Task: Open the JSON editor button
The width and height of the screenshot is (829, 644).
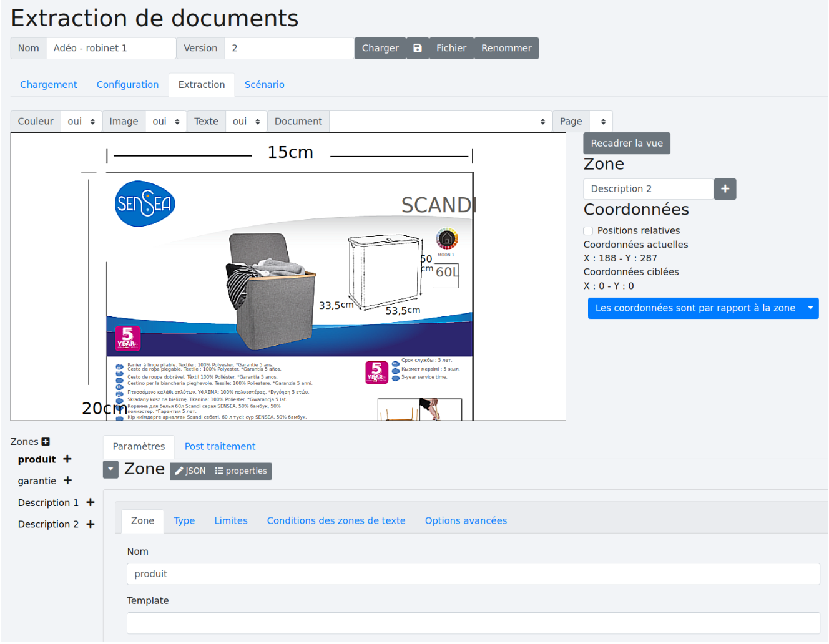Action: tap(190, 471)
